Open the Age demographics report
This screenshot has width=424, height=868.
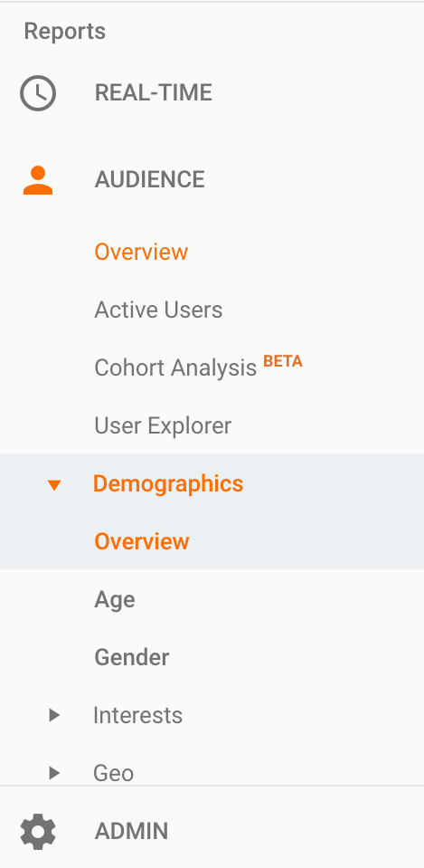coord(115,600)
